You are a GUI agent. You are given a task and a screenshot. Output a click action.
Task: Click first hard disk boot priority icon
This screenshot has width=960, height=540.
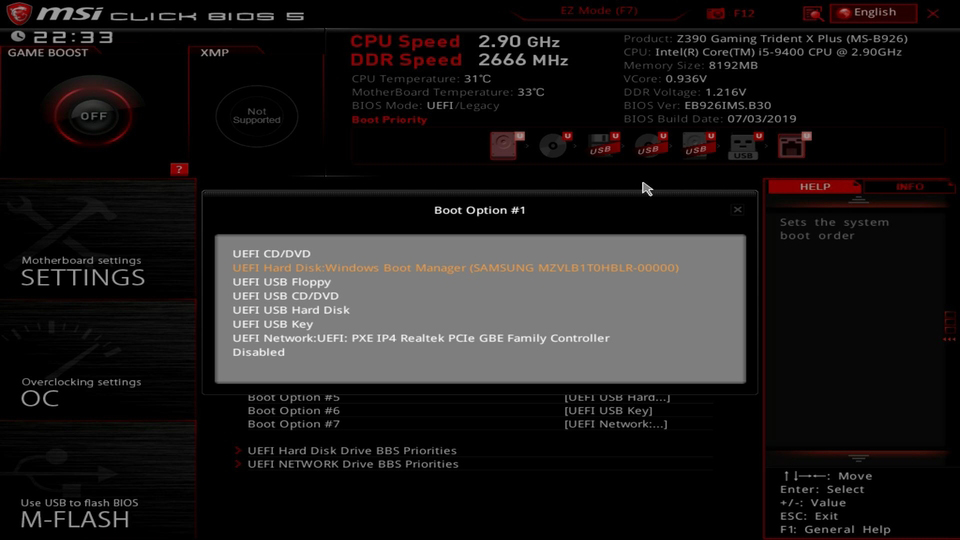pyautogui.click(x=505, y=146)
